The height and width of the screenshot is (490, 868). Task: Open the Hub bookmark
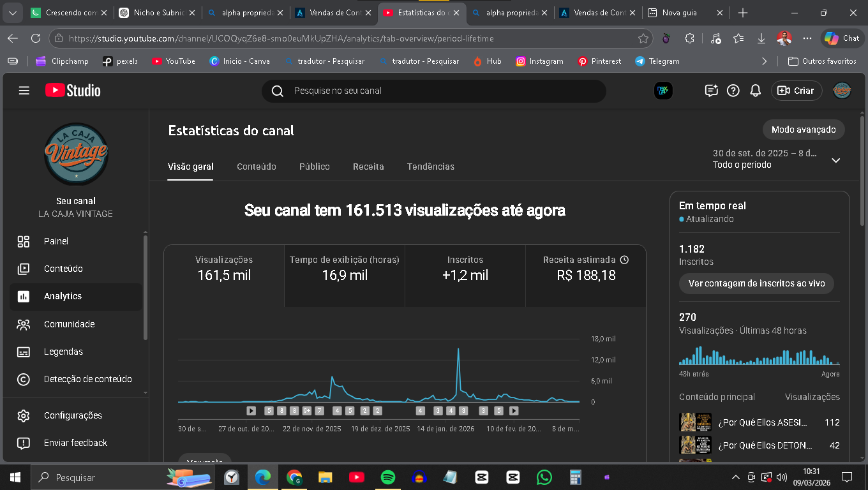pyautogui.click(x=487, y=61)
